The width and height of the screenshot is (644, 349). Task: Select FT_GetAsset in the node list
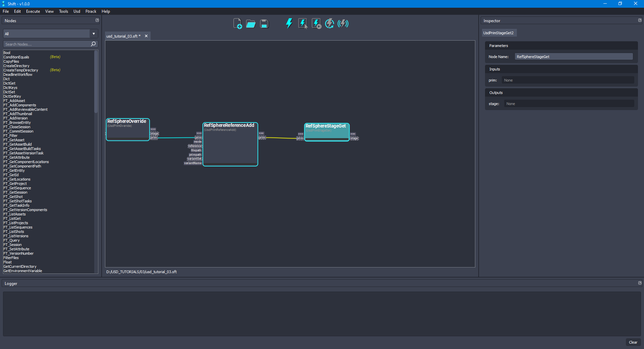pos(14,140)
